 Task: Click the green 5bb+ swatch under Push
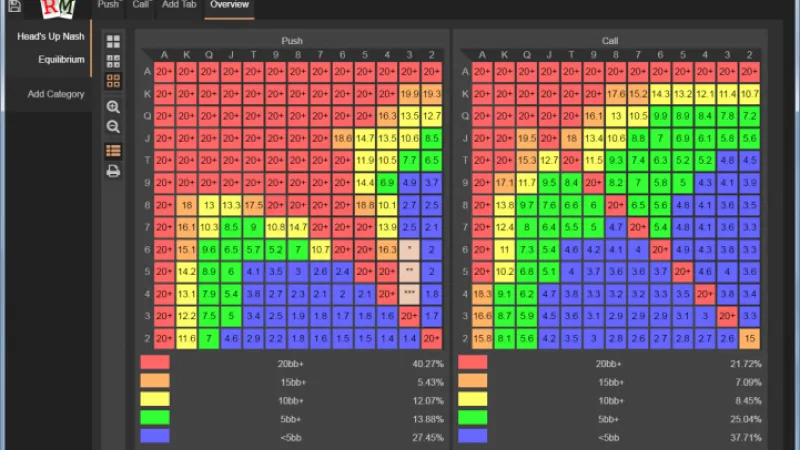pos(154,418)
